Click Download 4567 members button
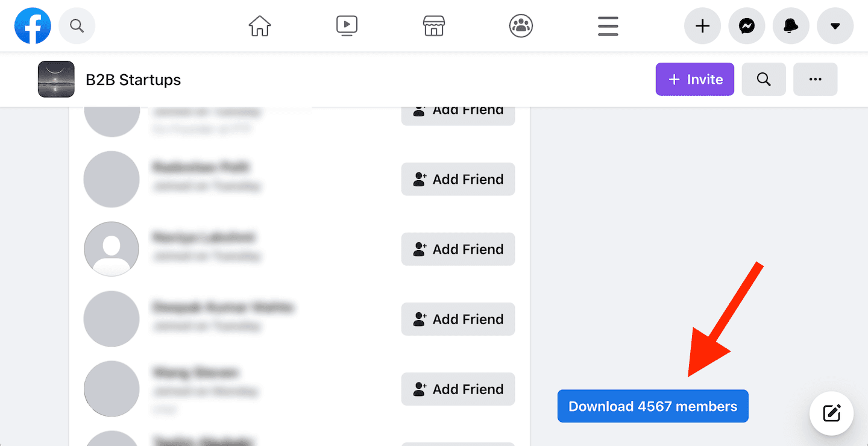868x446 pixels. coord(653,406)
